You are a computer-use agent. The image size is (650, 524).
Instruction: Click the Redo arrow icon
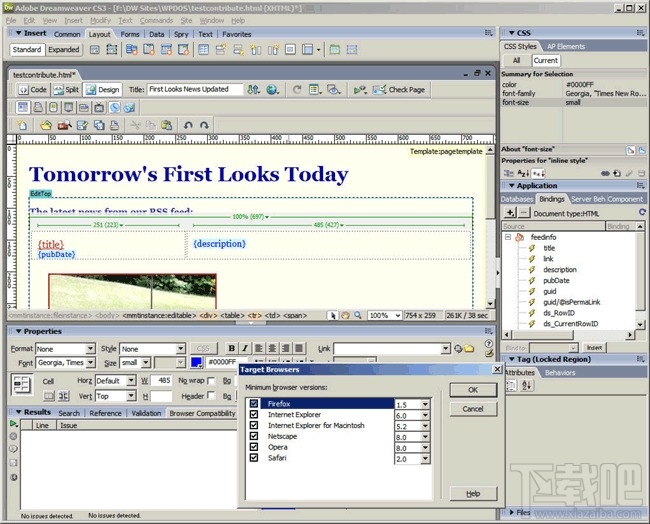click(x=204, y=125)
